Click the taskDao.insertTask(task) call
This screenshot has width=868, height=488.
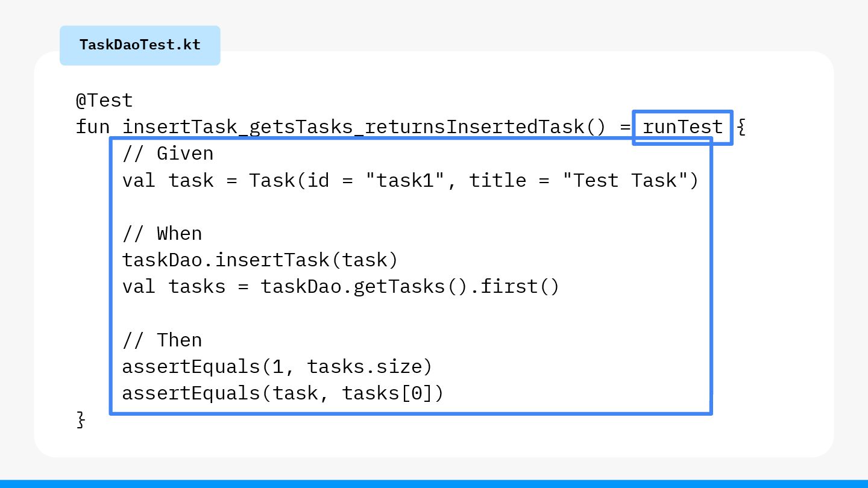click(260, 260)
